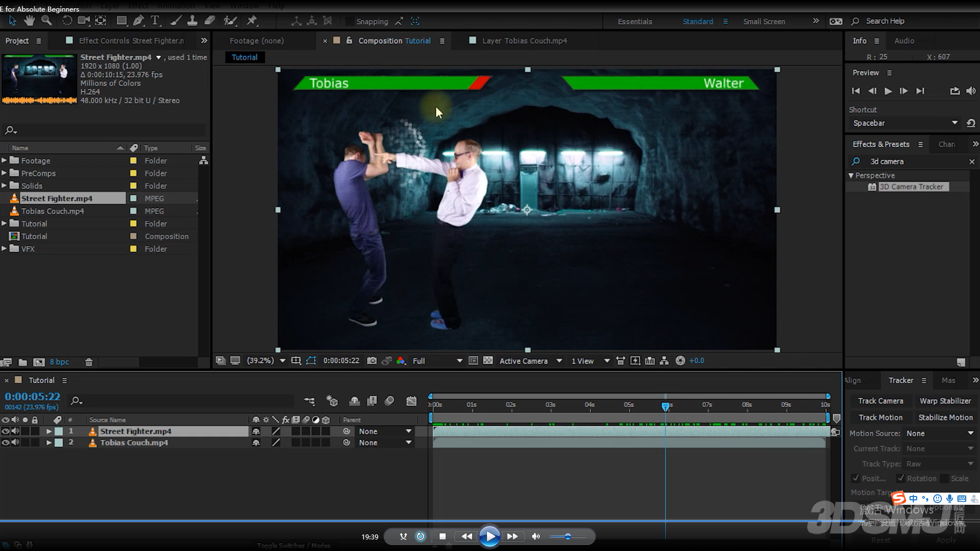This screenshot has height=551, width=980.
Task: Toggle the Rotation checkbox in Tracker
Action: click(901, 478)
